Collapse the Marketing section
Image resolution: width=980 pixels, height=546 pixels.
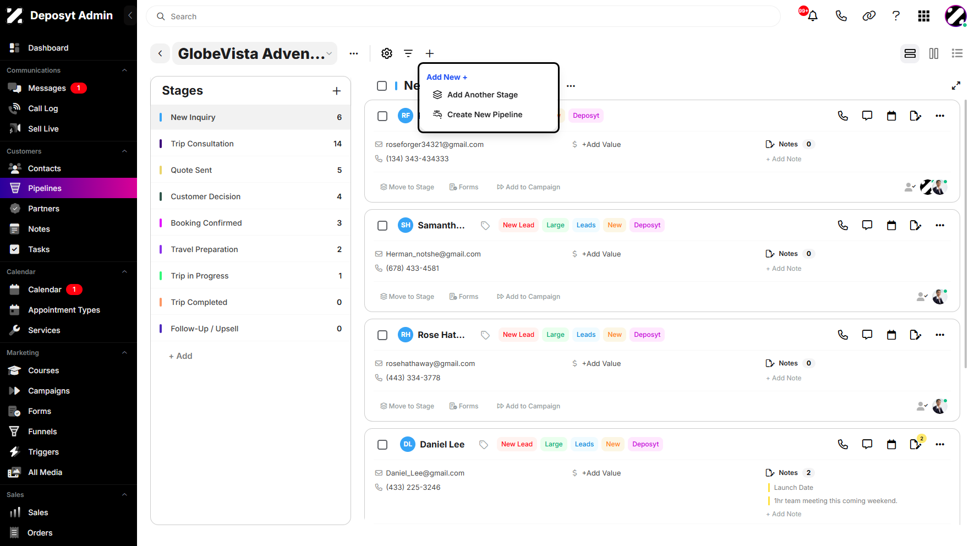click(x=124, y=353)
